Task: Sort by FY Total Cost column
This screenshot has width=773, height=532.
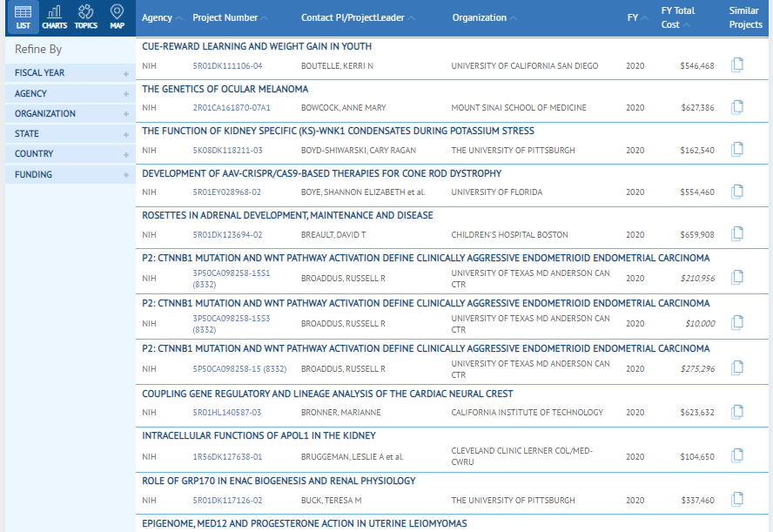Action: (678, 17)
